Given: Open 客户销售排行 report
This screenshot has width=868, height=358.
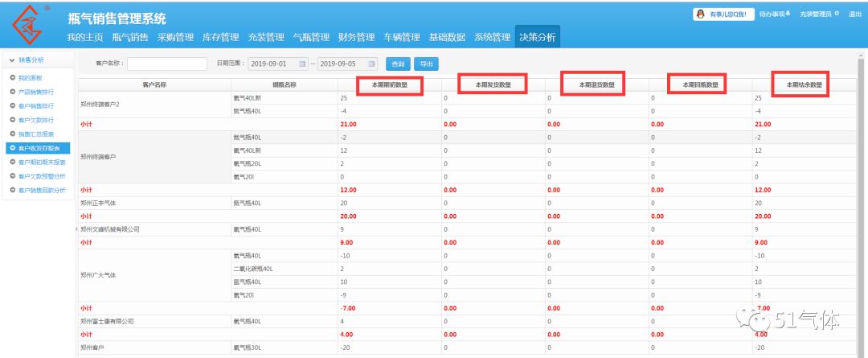Looking at the screenshot, I should [x=36, y=106].
